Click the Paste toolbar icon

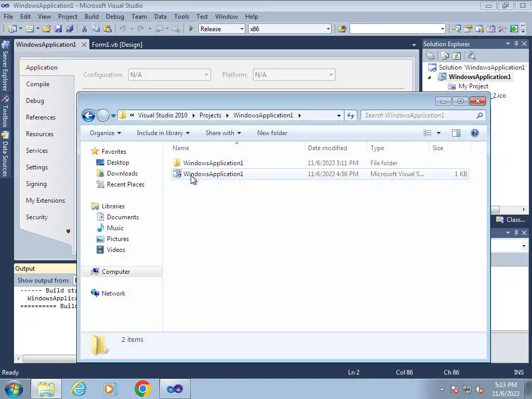pyautogui.click(x=108, y=29)
